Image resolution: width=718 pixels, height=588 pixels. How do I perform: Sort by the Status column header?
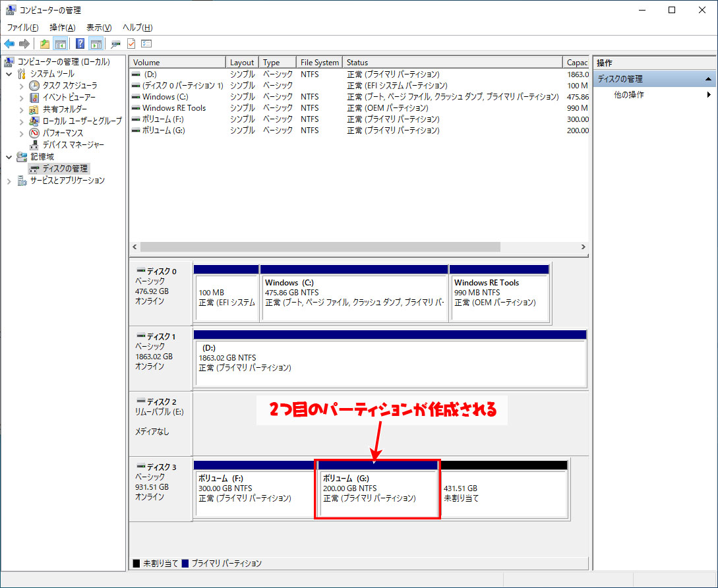pos(452,63)
